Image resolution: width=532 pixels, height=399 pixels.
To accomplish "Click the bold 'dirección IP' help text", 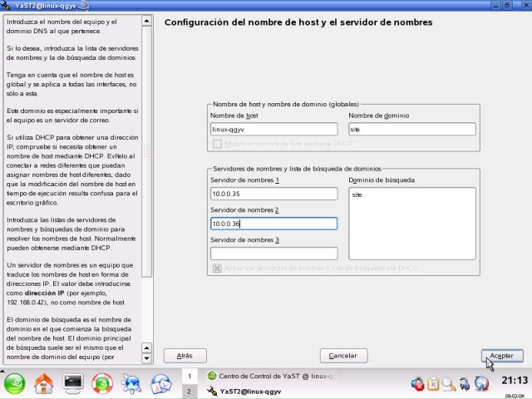I will (x=44, y=293).
